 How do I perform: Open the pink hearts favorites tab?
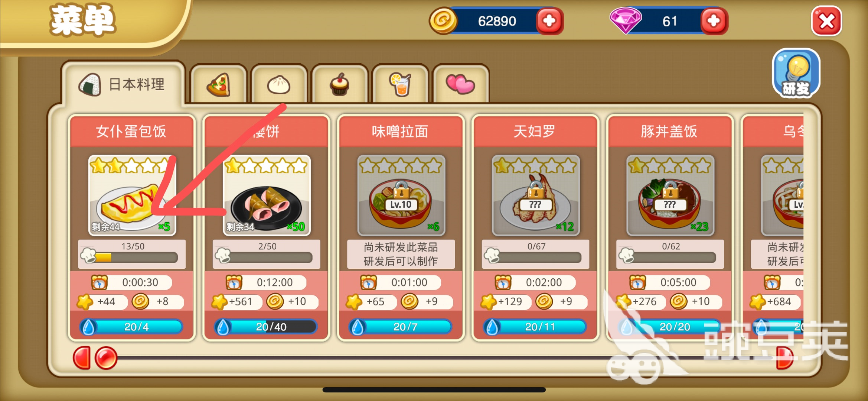coord(461,85)
